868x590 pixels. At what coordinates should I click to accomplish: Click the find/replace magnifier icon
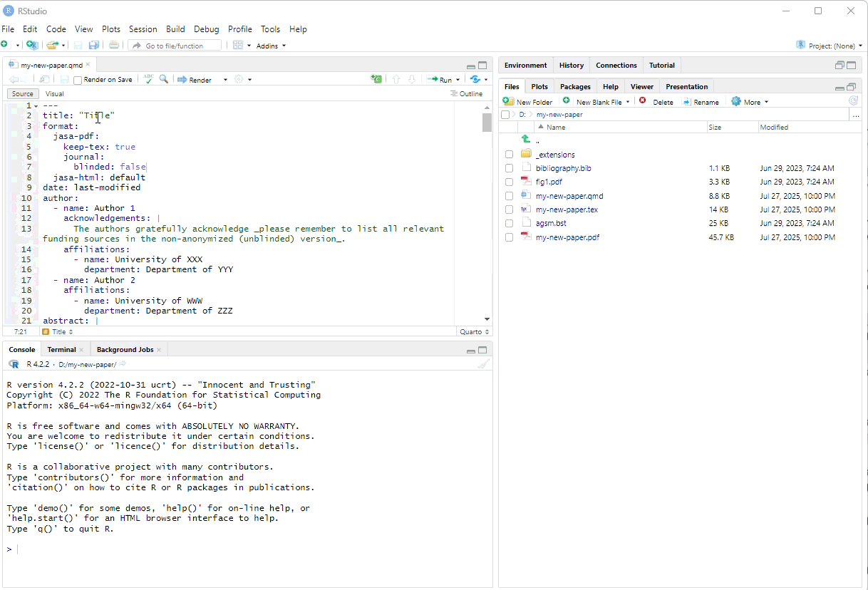tap(164, 79)
